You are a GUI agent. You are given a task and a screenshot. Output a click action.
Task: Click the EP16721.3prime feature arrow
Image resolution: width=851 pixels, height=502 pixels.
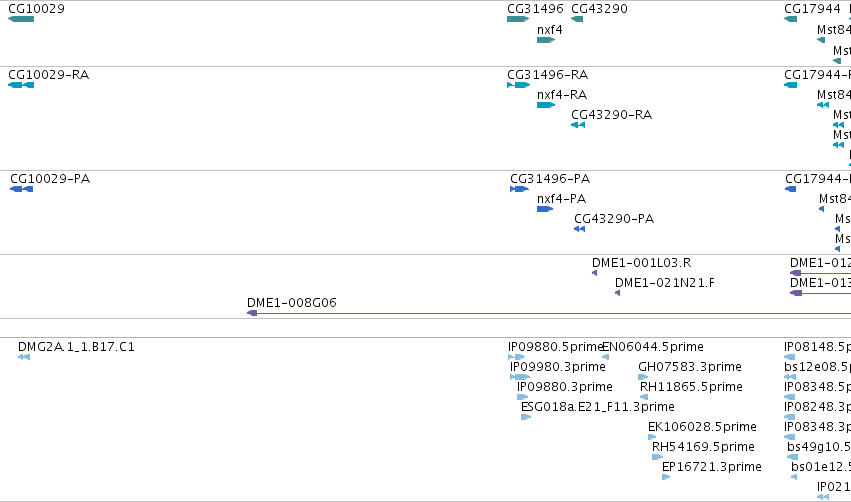click(x=666, y=477)
